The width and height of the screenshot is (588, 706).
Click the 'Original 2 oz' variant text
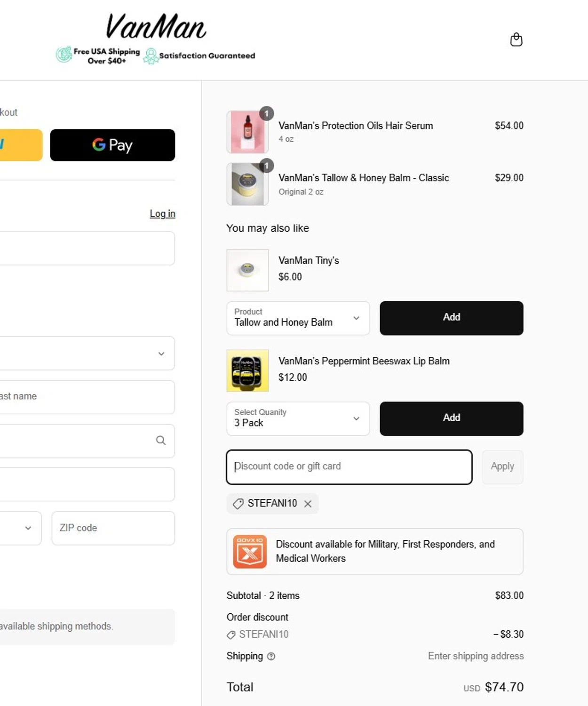coord(301,192)
